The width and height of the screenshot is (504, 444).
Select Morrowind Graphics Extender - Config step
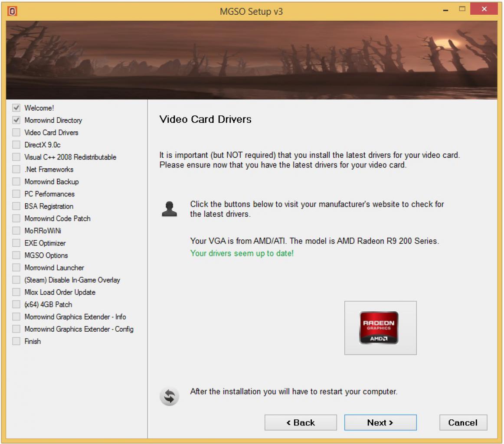pos(79,329)
